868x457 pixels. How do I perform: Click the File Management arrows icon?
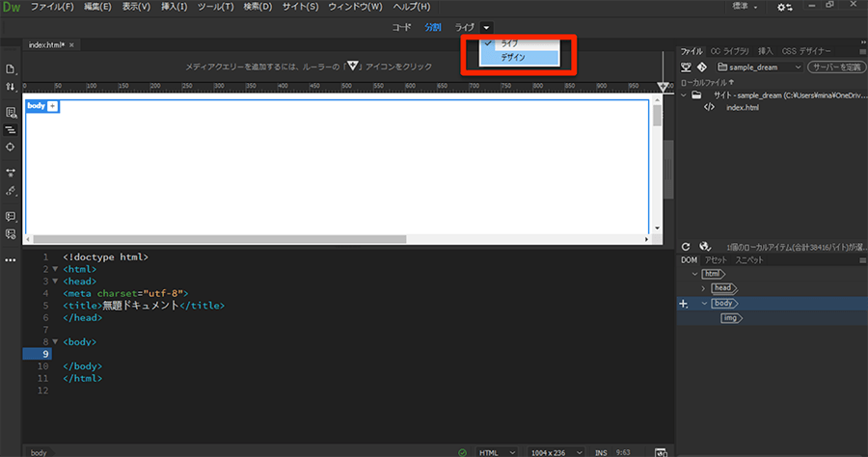tap(10, 87)
